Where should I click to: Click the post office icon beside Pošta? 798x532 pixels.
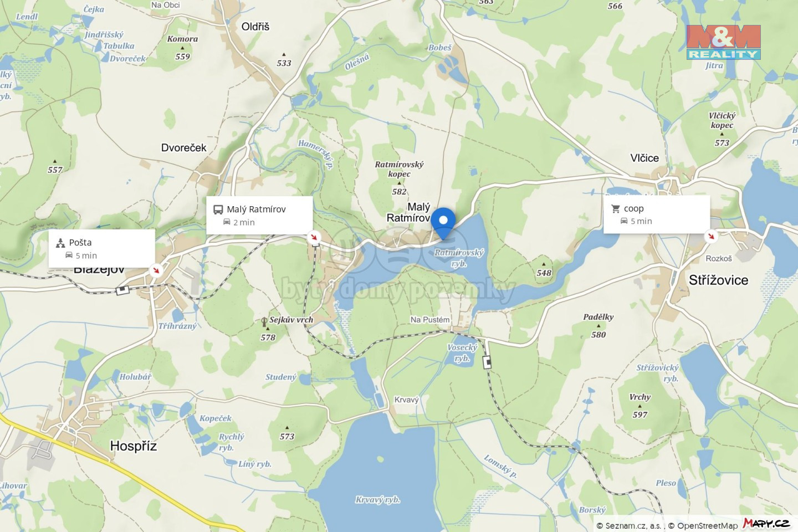(x=60, y=243)
